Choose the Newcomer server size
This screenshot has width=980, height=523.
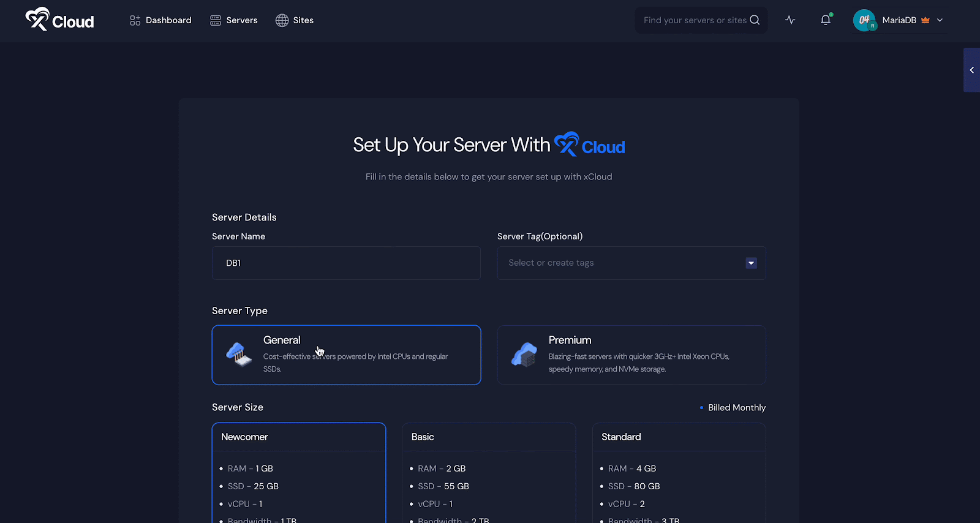click(x=299, y=437)
